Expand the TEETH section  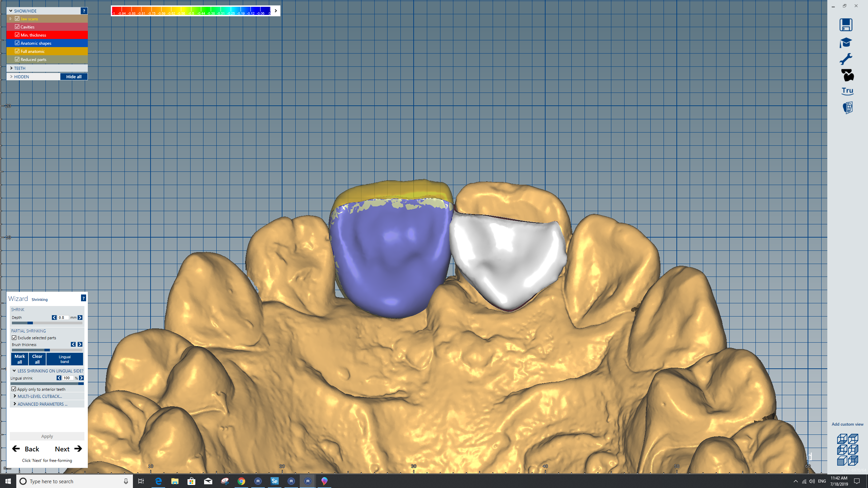[x=20, y=68]
